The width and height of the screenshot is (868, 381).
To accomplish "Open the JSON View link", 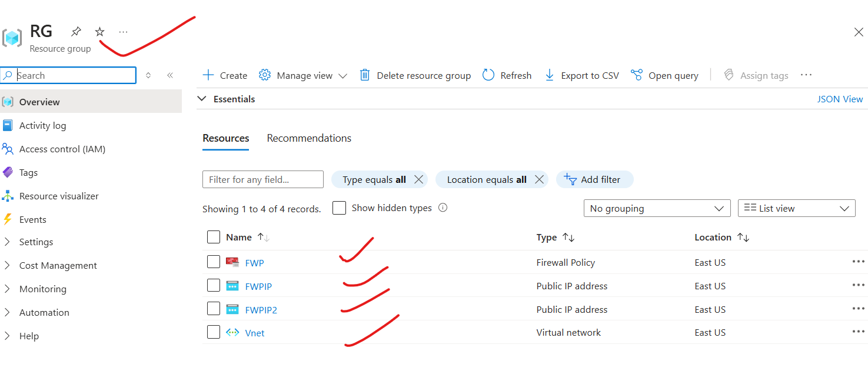I will (840, 99).
